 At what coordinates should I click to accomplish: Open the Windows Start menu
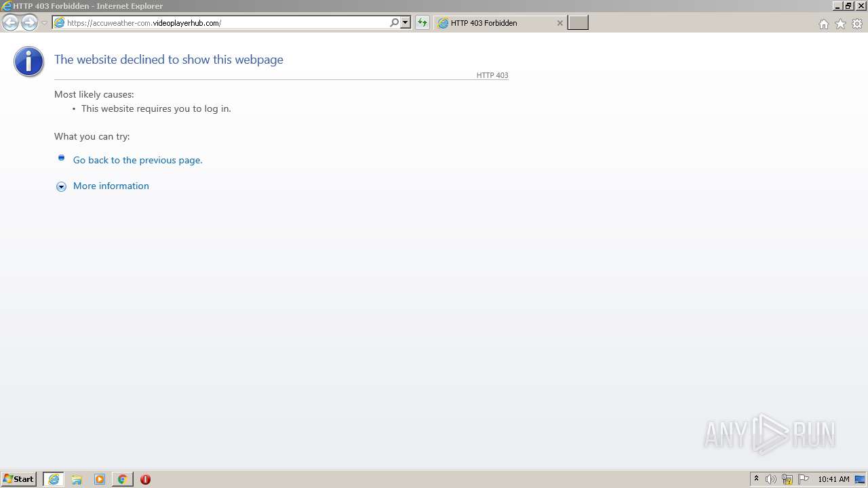point(19,479)
